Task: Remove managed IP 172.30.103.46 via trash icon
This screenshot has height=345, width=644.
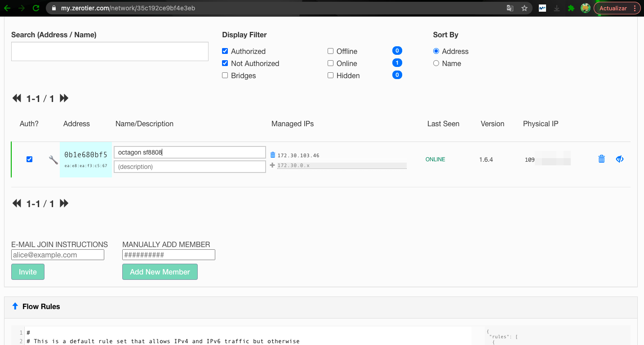Action: (272, 155)
